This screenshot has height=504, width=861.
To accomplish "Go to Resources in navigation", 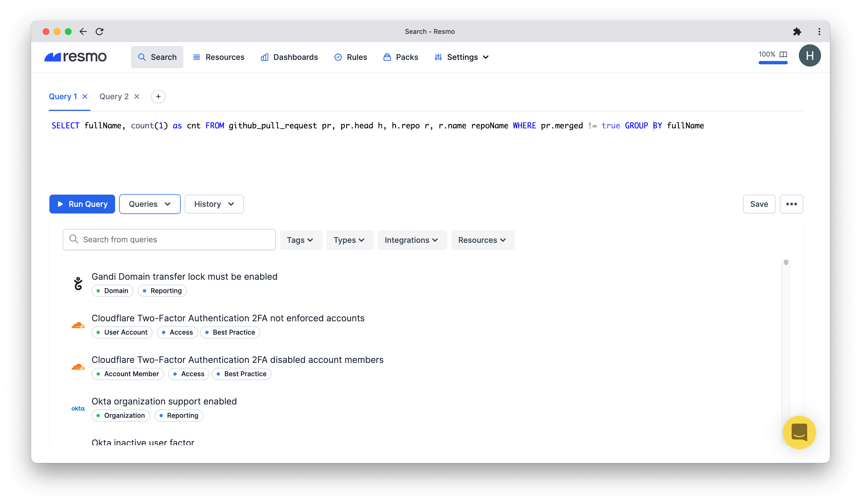I will tap(219, 57).
